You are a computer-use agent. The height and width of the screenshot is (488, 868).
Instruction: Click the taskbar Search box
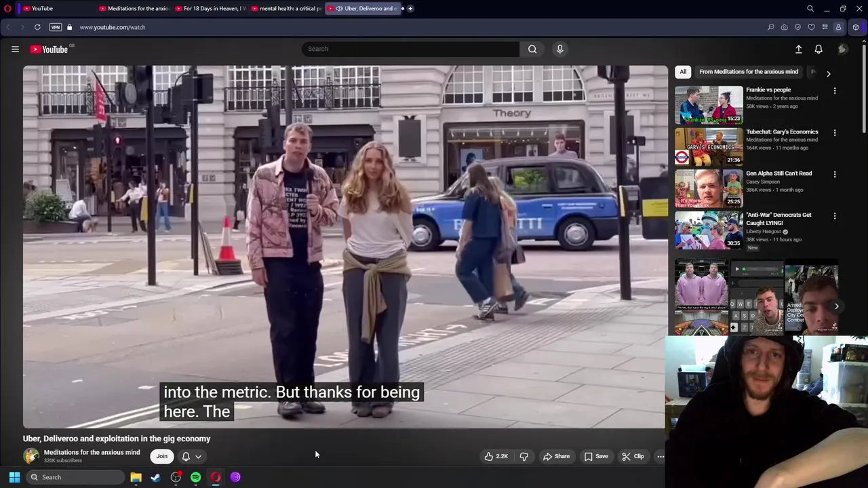click(x=75, y=477)
